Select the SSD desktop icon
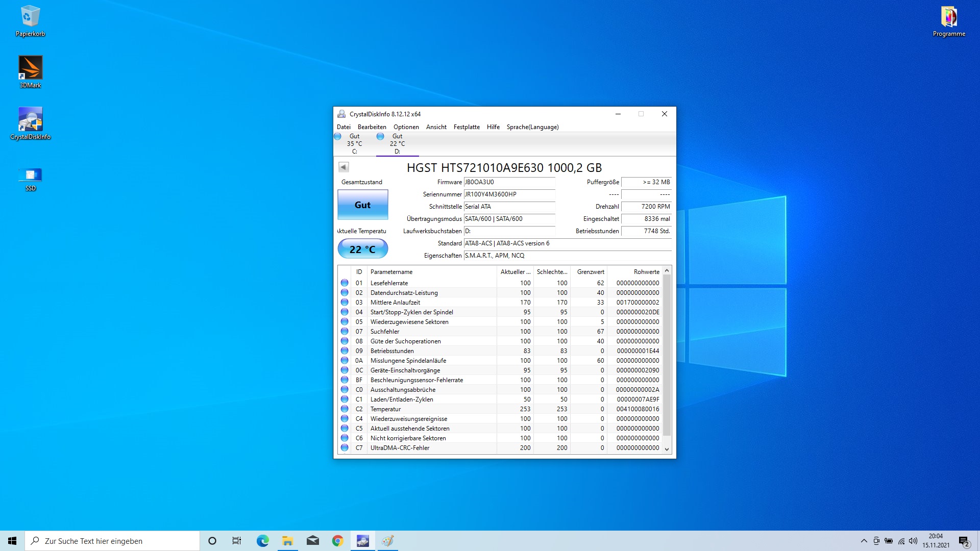The width and height of the screenshot is (980, 551). click(30, 179)
